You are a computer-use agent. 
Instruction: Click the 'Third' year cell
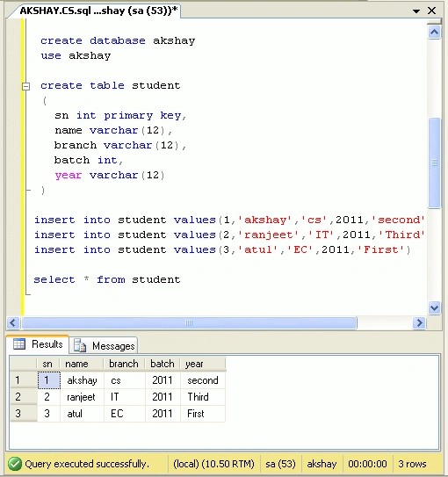(x=203, y=397)
